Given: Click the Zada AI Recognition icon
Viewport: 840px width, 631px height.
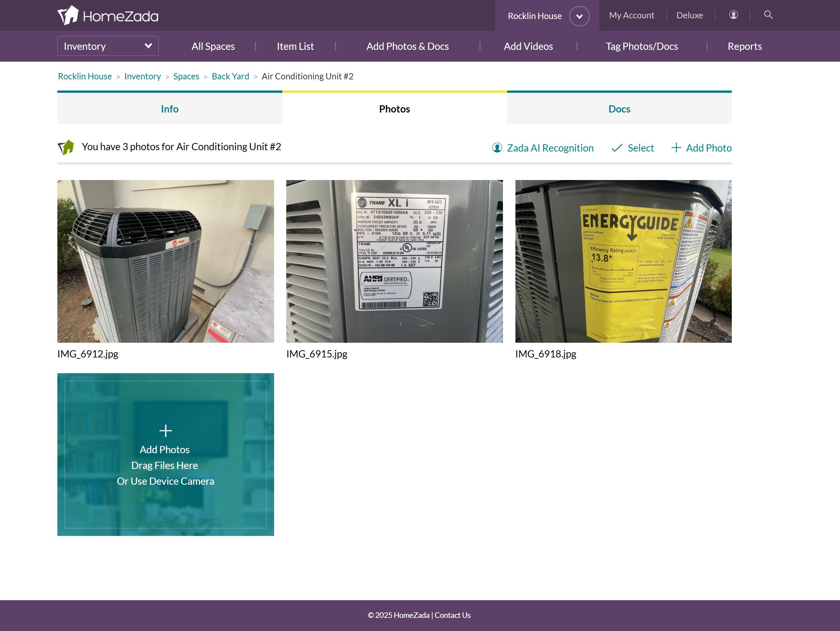Looking at the screenshot, I should pos(497,148).
